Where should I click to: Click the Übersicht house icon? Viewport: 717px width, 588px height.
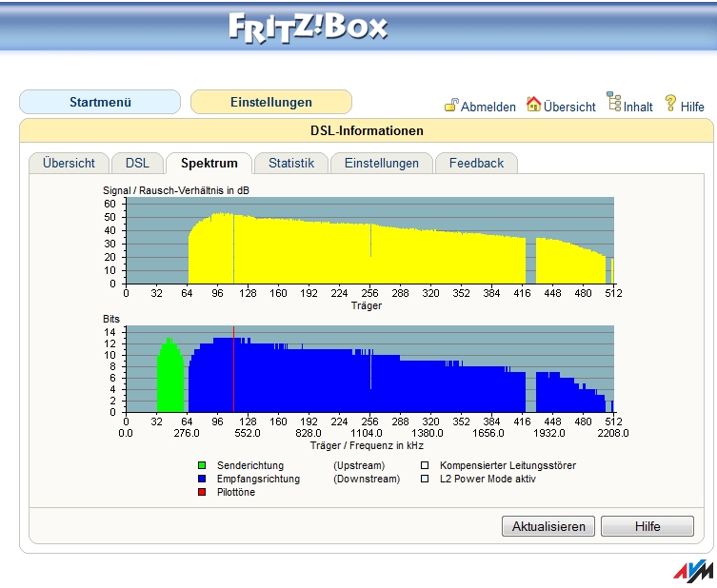click(533, 104)
